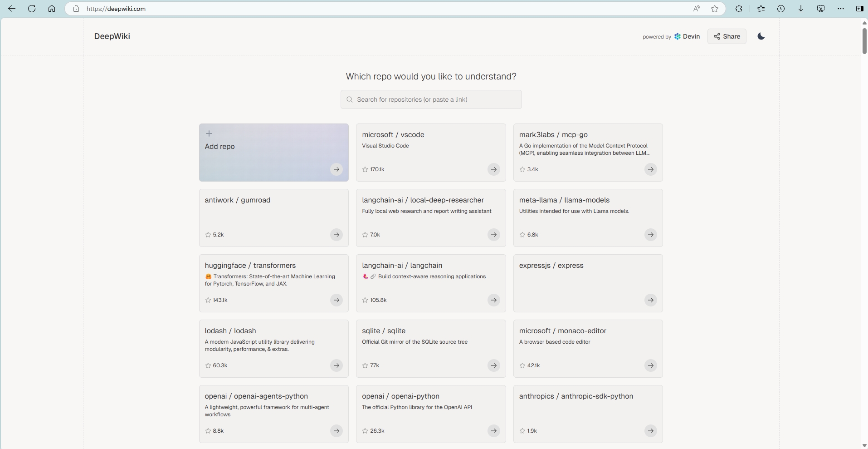Open meta-llama / llama-models arrow button

click(651, 235)
